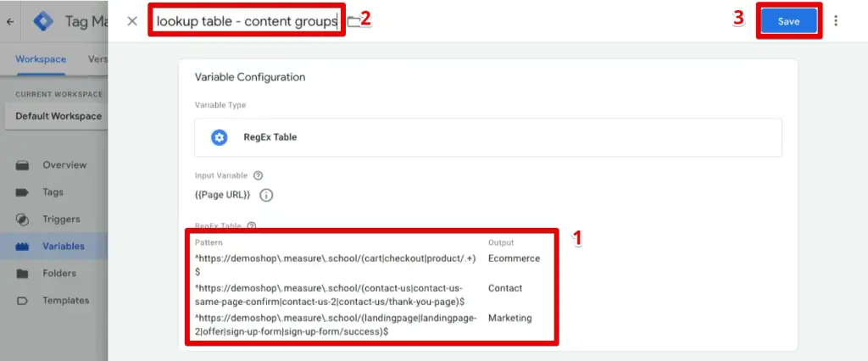Open Folders in the sidebar

pyautogui.click(x=59, y=274)
